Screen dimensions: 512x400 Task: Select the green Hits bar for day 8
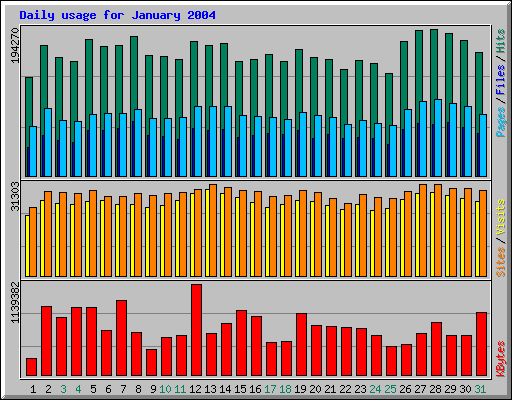(134, 72)
